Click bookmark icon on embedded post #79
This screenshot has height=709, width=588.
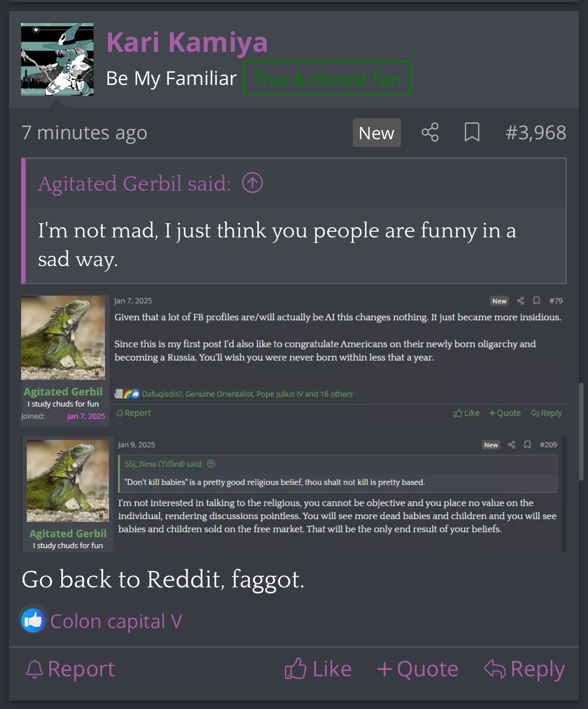click(537, 301)
